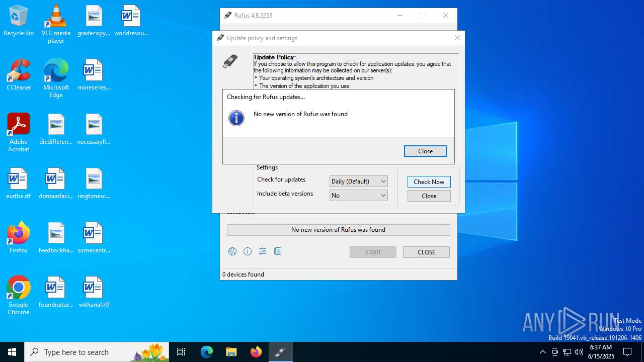Open Firefox from the taskbar
644x362 pixels.
256,352
